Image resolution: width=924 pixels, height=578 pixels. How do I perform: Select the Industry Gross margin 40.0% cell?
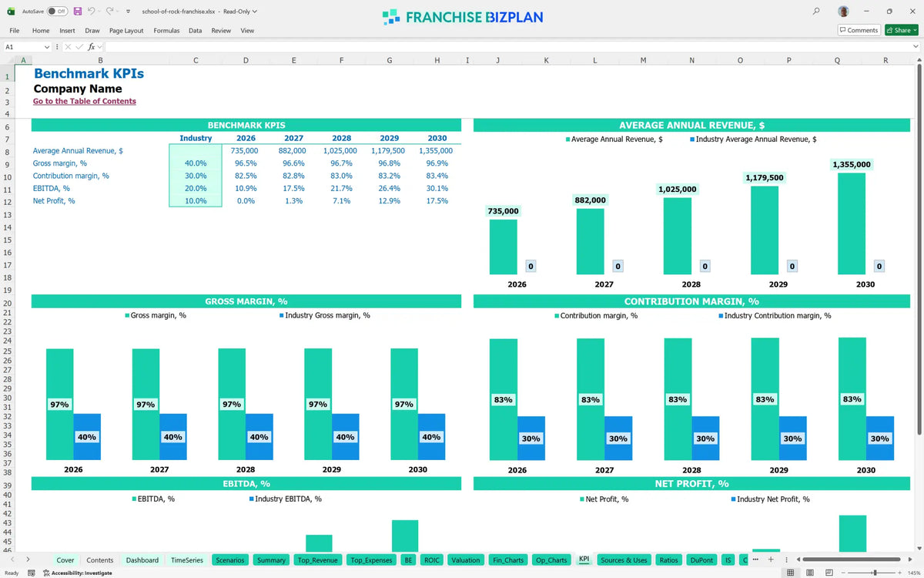pyautogui.click(x=196, y=163)
